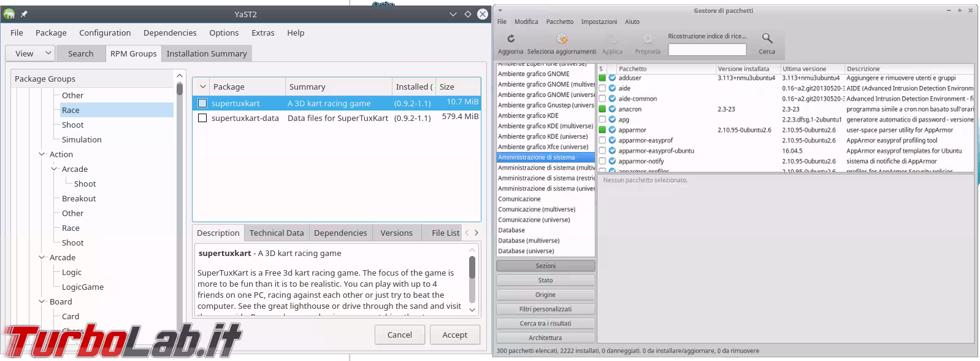Switch to the Installation Summary tab

click(207, 53)
